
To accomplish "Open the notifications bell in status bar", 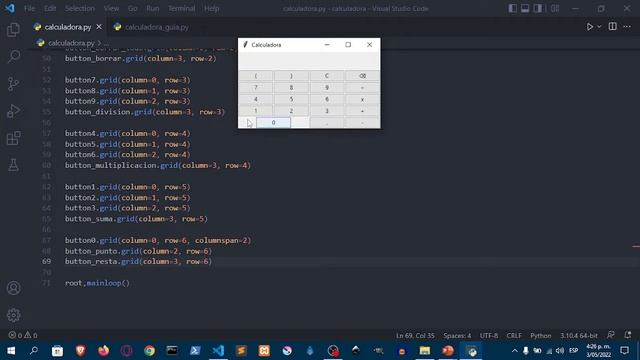I will (628, 335).
